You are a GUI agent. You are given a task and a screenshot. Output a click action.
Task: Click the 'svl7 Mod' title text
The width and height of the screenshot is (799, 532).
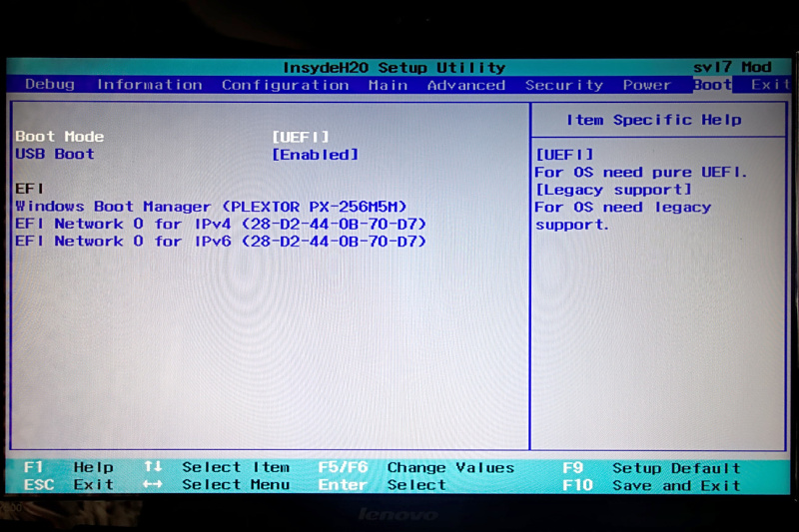pos(732,67)
